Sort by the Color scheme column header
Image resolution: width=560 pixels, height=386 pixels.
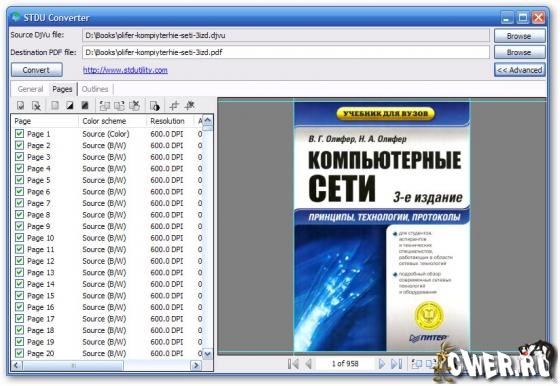(x=112, y=121)
